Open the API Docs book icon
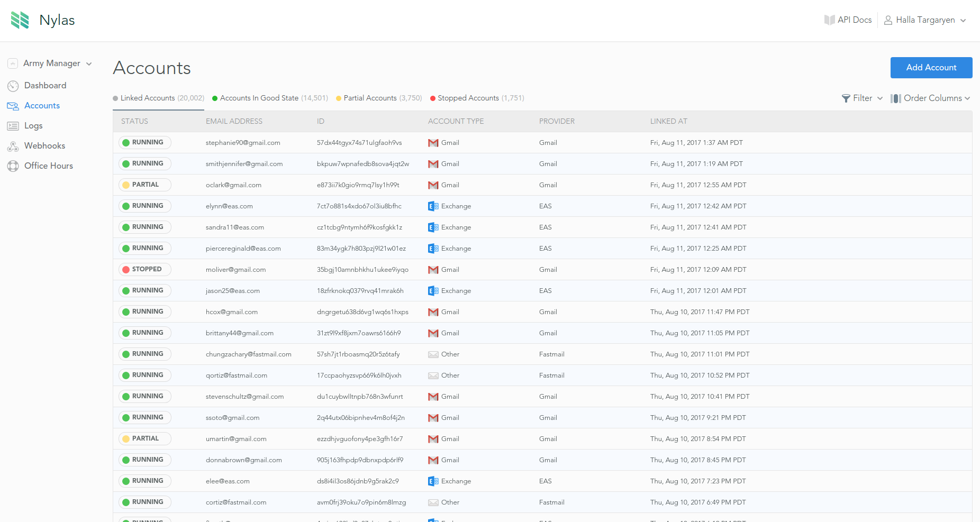Image resolution: width=980 pixels, height=522 pixels. [x=829, y=20]
